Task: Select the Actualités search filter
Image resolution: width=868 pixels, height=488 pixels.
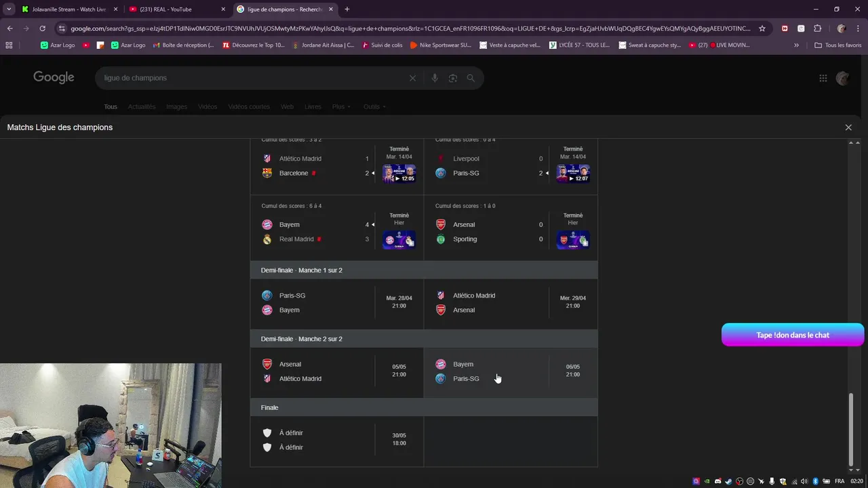Action: (x=142, y=107)
